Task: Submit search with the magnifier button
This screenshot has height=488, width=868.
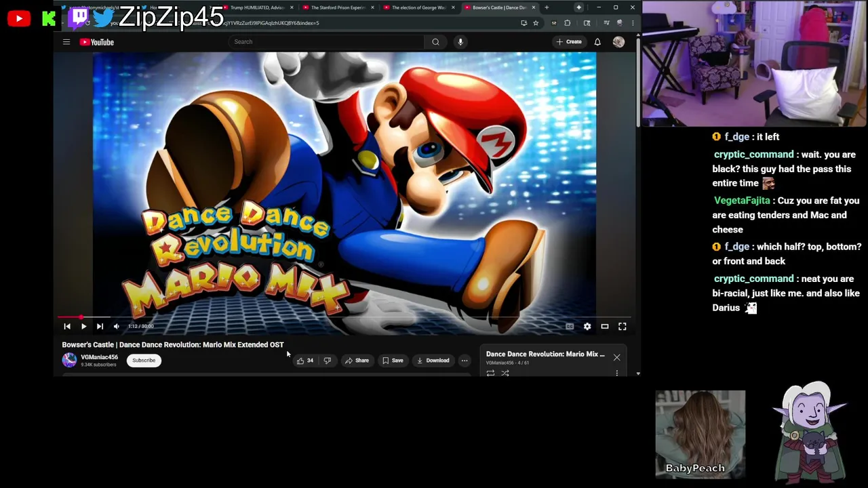Action: [x=435, y=42]
